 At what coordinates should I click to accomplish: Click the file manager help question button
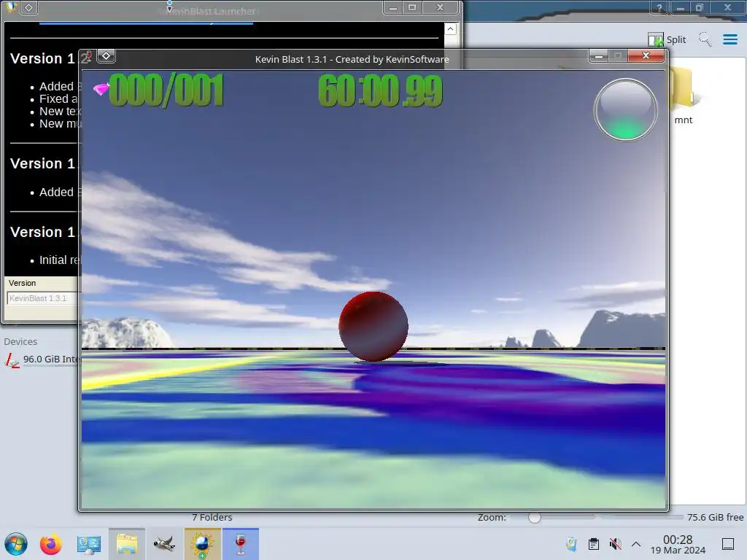tap(659, 7)
